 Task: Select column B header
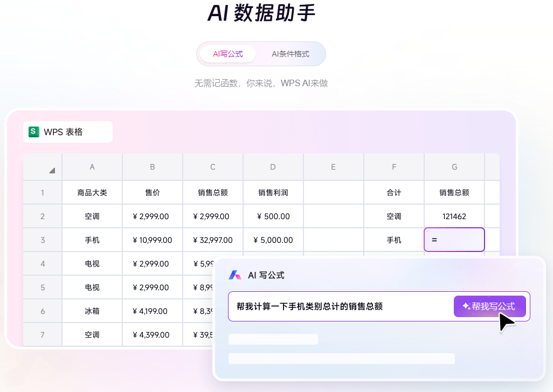pos(153,167)
